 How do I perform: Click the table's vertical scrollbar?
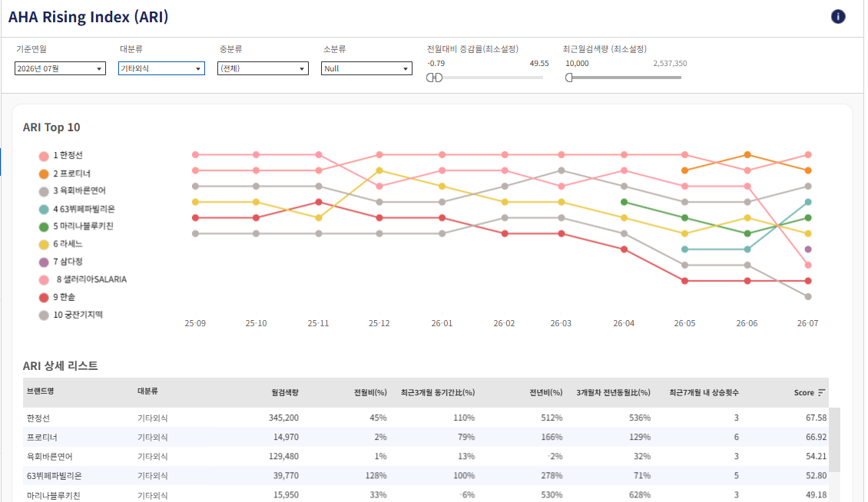pyautogui.click(x=834, y=440)
